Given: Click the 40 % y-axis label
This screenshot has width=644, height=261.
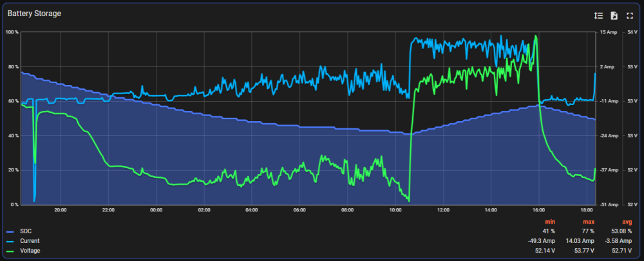Looking at the screenshot, I should [x=13, y=135].
